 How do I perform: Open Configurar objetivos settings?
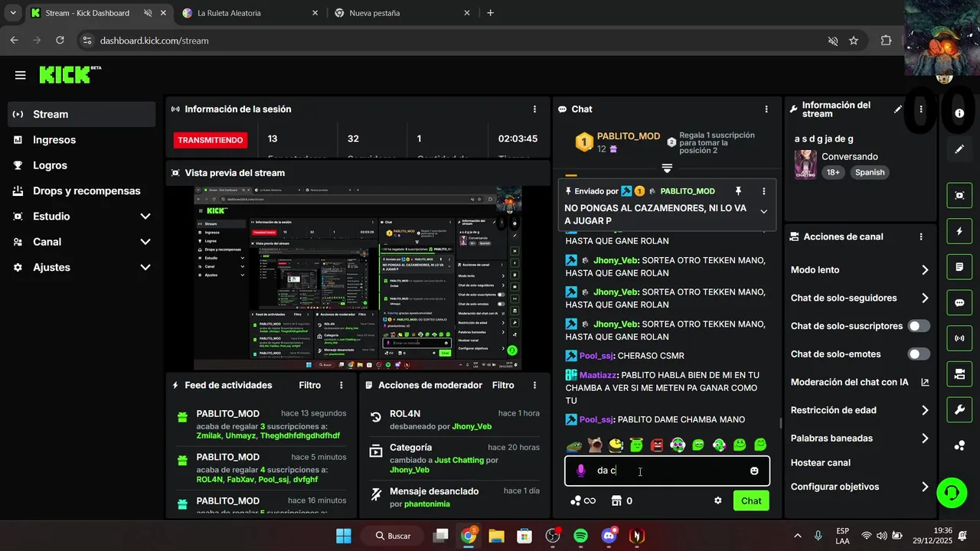861,487
